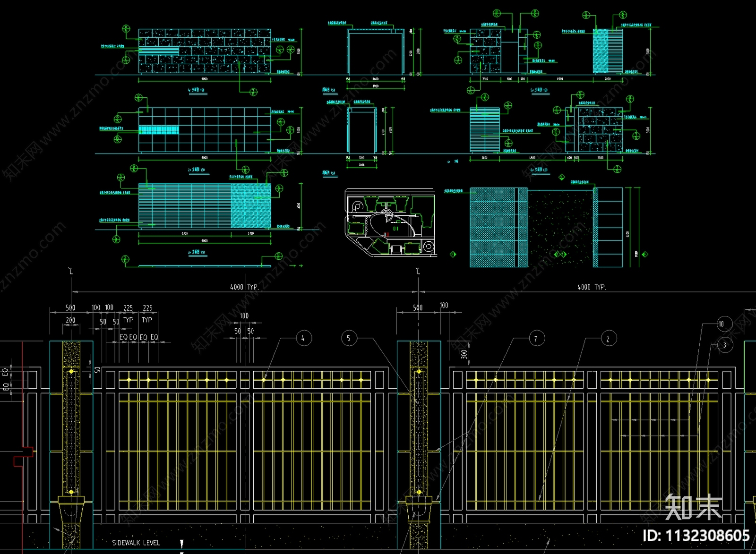Click the callout bubble numbered 5
The width and height of the screenshot is (756, 554).
pos(349,338)
